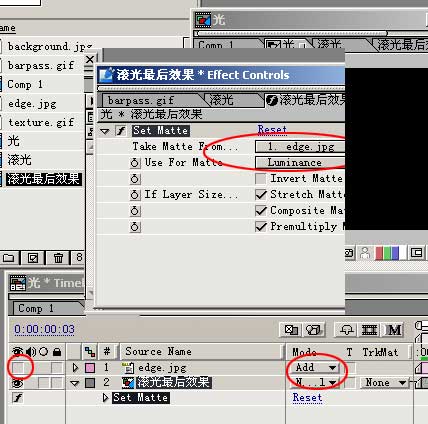Screen dimensions: 428x424
Task: Click the new folder icon in Project panel
Action: [x=9, y=258]
